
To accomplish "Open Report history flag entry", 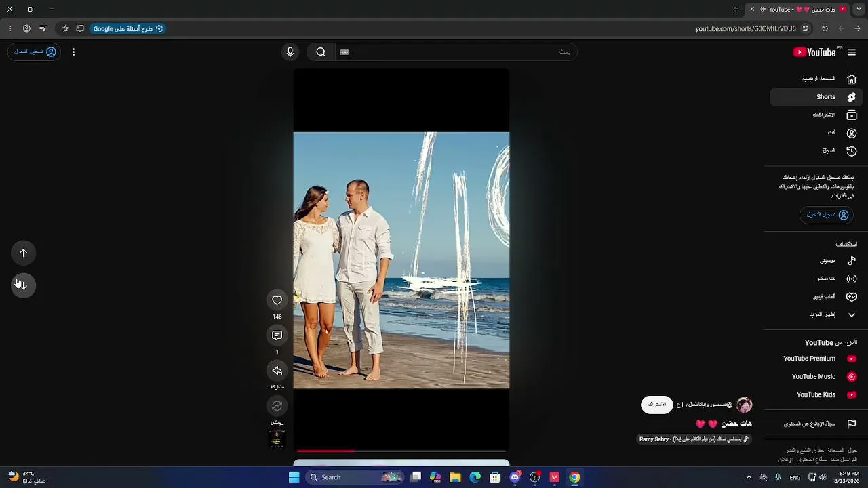I will click(x=816, y=424).
